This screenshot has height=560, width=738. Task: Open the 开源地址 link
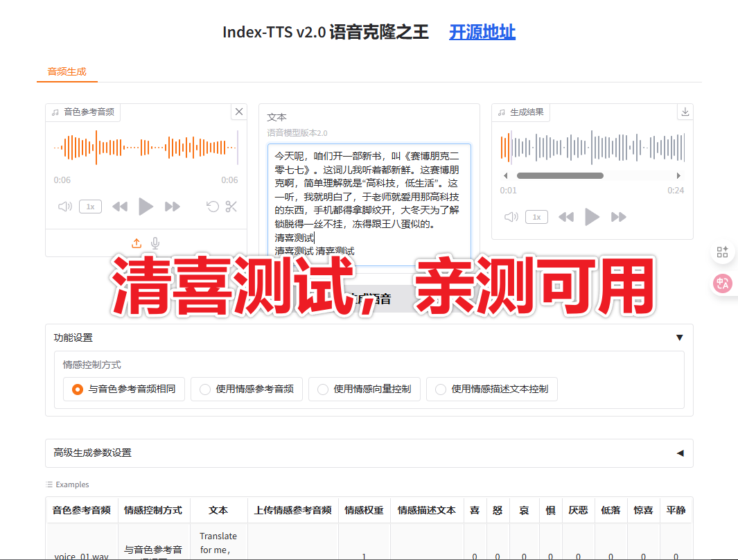point(482,31)
